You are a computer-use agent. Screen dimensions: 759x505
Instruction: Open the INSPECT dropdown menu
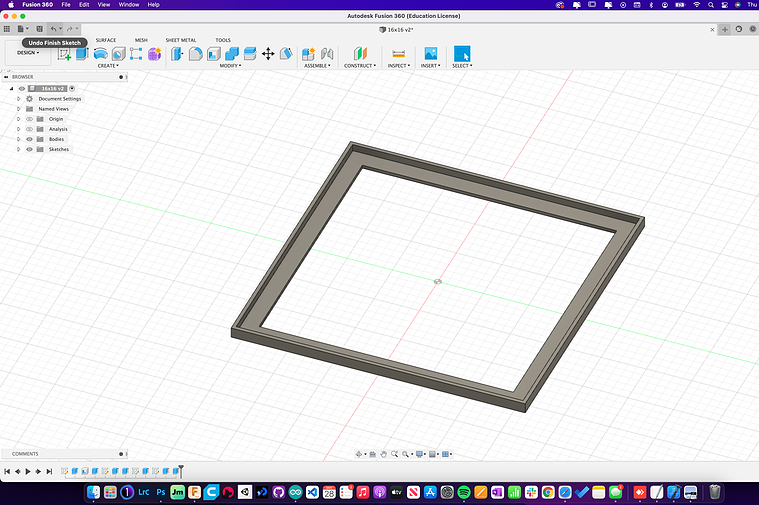[399, 66]
